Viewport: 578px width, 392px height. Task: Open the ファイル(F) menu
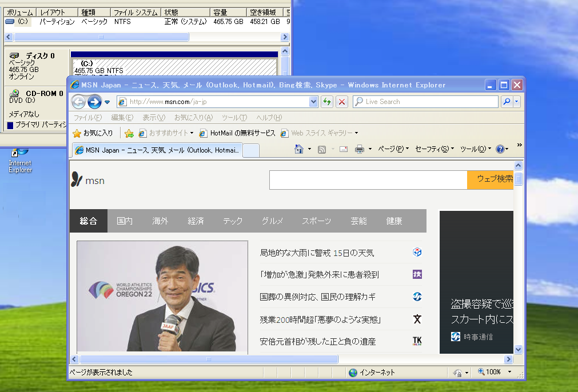click(87, 118)
